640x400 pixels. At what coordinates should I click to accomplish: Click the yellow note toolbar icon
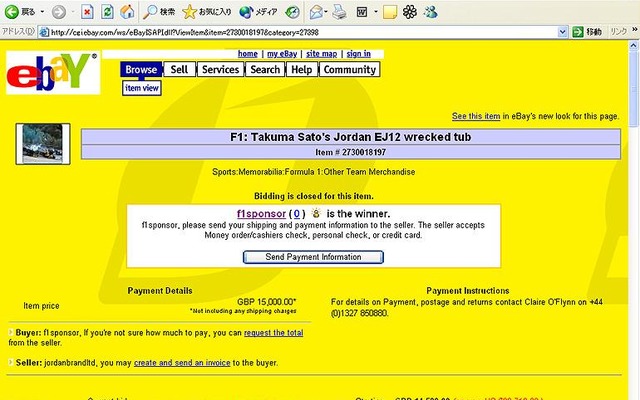click(390, 12)
